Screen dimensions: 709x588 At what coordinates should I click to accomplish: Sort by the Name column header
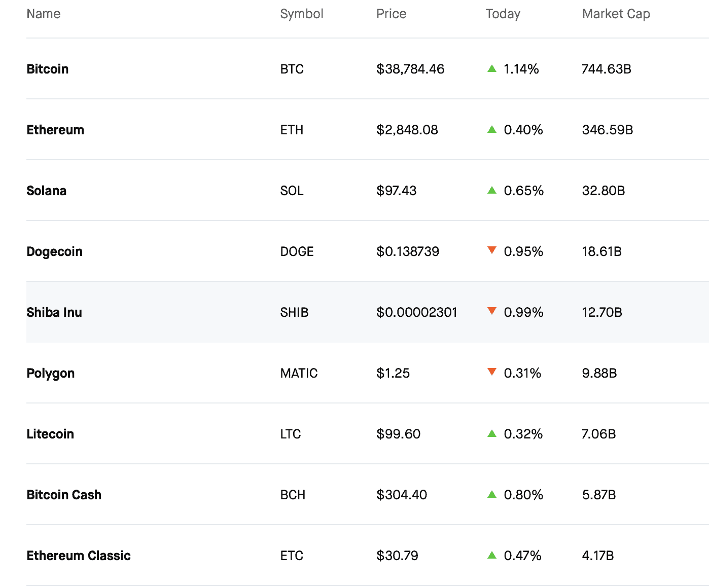point(44,14)
